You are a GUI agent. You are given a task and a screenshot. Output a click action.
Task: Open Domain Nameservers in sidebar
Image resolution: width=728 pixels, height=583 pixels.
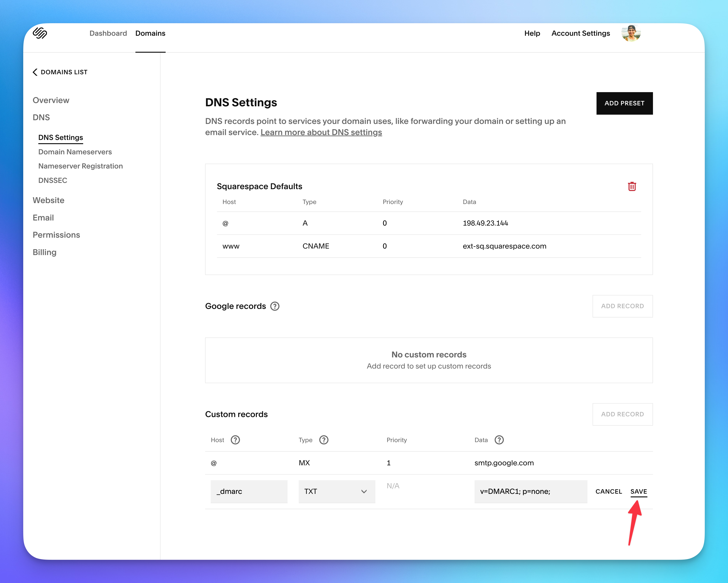coord(75,152)
